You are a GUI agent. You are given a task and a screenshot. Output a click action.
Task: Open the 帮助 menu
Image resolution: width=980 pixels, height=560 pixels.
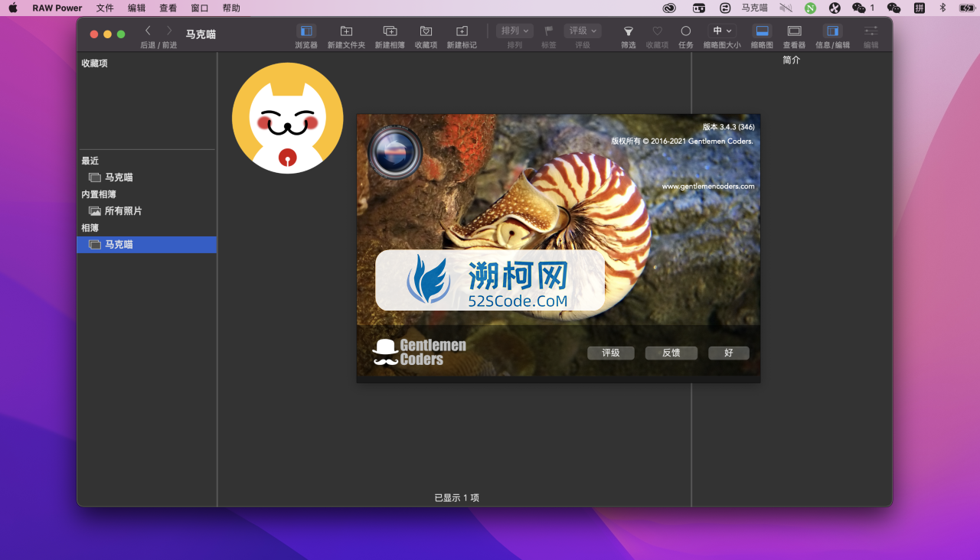tap(230, 8)
